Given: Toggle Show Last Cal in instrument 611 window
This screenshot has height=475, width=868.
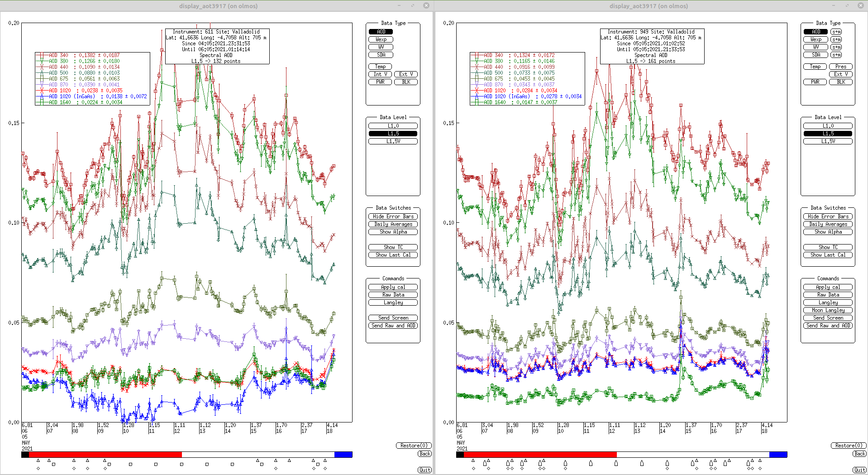Looking at the screenshot, I should coord(393,255).
